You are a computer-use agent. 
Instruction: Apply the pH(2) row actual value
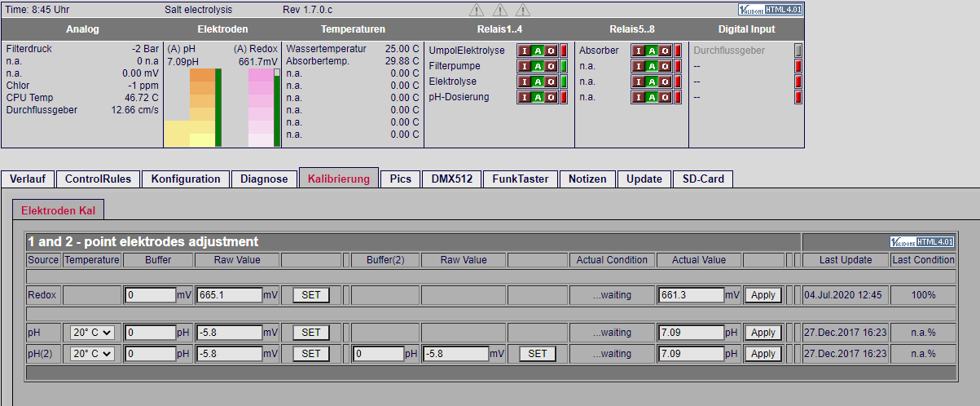[x=763, y=354]
